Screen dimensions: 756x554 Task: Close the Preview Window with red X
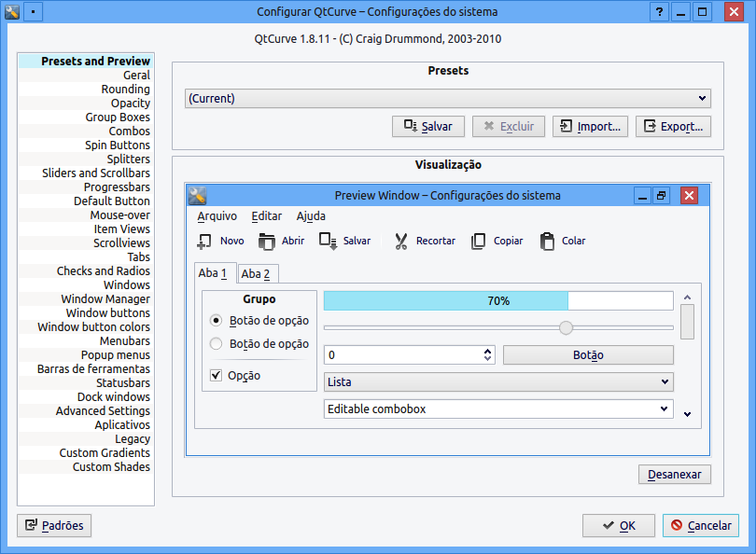click(690, 196)
